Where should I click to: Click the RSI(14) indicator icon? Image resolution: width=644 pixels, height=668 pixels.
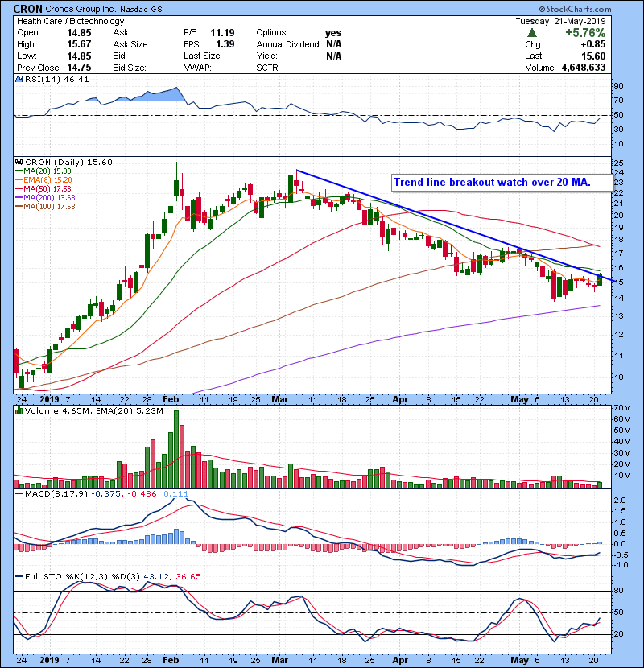click(x=19, y=79)
